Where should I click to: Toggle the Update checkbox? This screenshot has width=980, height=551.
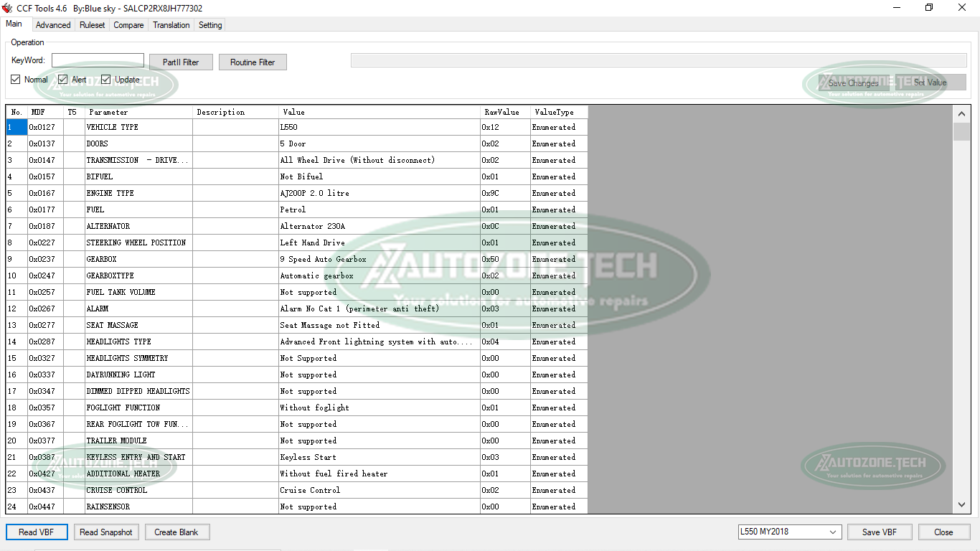point(105,79)
